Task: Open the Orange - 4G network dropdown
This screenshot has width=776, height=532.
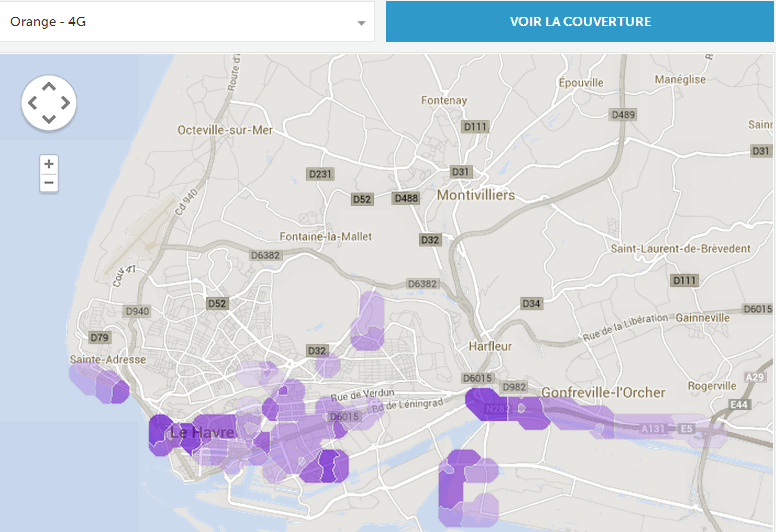Action: 187,21
